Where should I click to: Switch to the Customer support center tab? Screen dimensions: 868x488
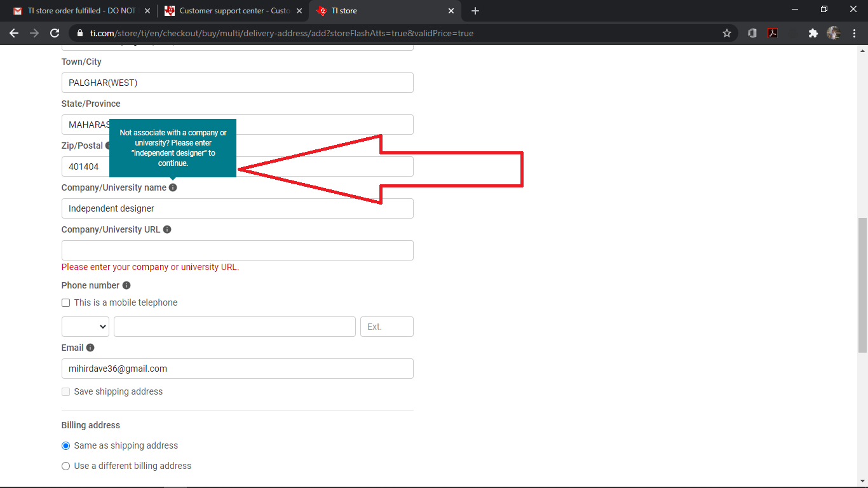point(233,11)
